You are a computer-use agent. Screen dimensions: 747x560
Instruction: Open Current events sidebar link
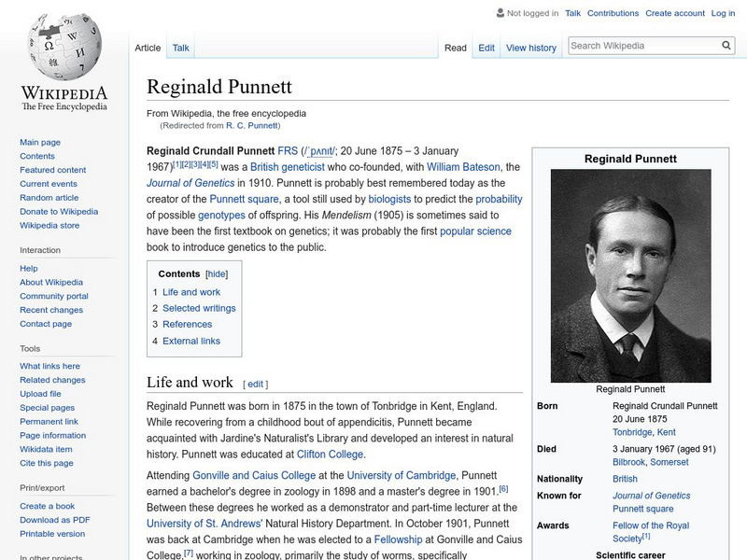49,183
